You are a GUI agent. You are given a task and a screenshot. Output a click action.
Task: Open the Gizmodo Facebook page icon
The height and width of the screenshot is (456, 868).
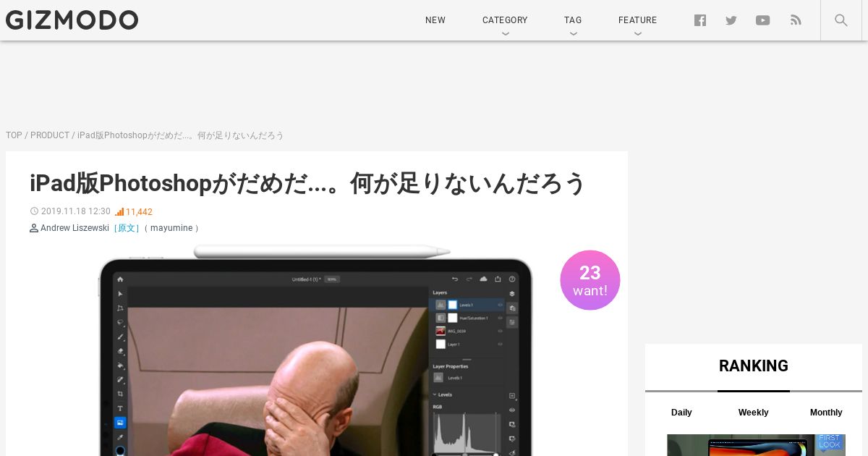700,20
